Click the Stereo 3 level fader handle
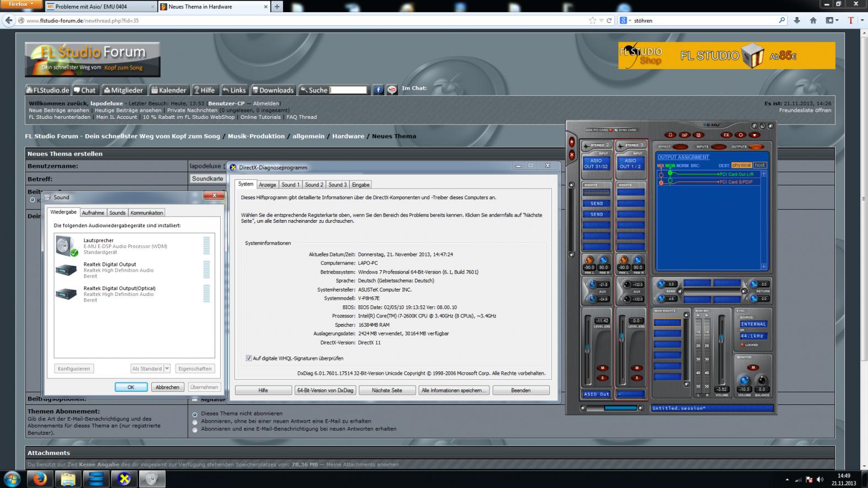Screen dimensions: 868x488 pos(622,337)
